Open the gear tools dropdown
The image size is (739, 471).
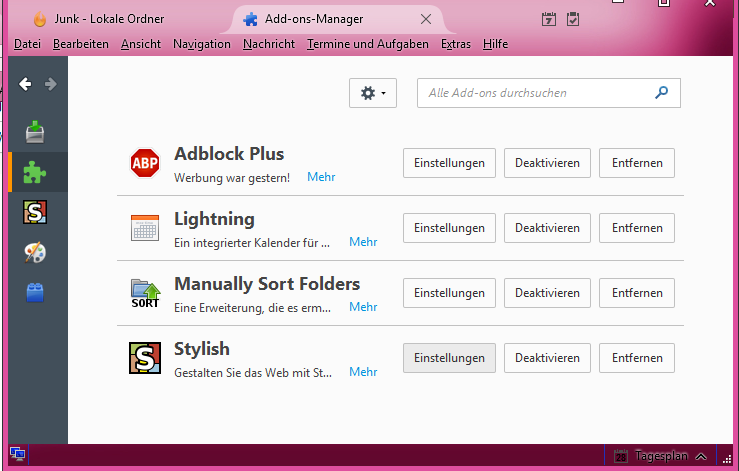pyautogui.click(x=373, y=93)
